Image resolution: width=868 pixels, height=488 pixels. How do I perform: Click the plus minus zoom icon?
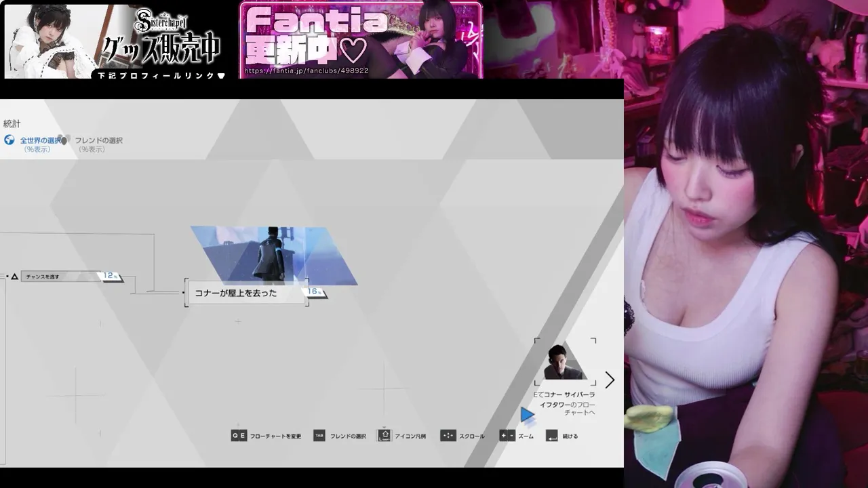[x=507, y=436]
